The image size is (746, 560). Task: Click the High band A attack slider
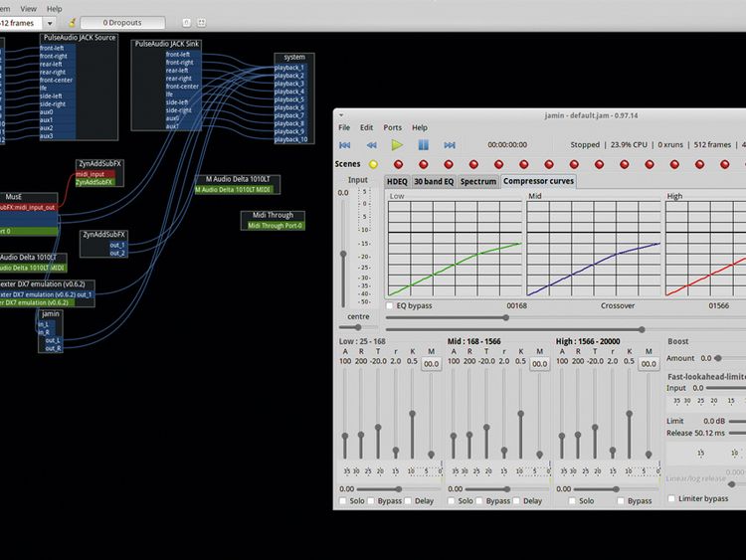pyautogui.click(x=562, y=436)
